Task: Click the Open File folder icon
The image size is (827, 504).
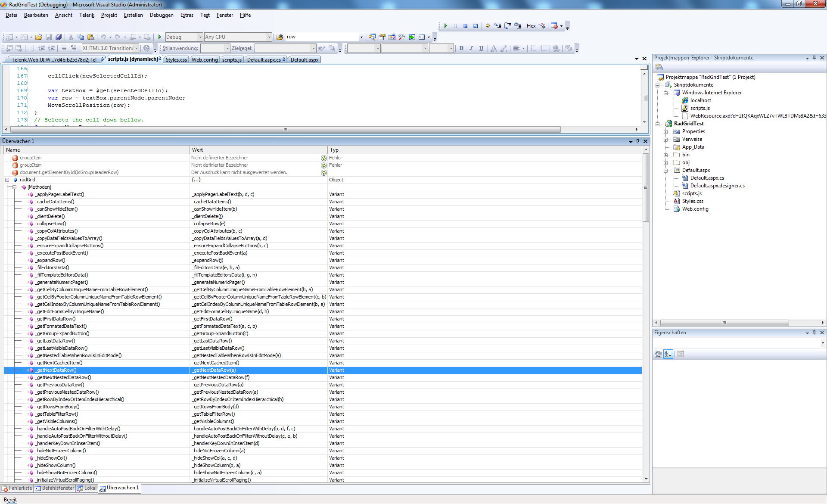Action: tap(39, 37)
